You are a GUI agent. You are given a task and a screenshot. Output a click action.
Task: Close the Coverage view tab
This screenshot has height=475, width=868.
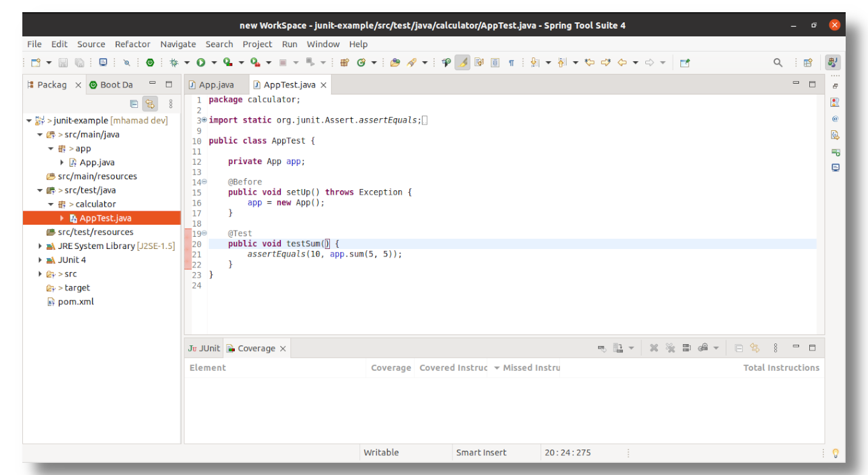283,349
